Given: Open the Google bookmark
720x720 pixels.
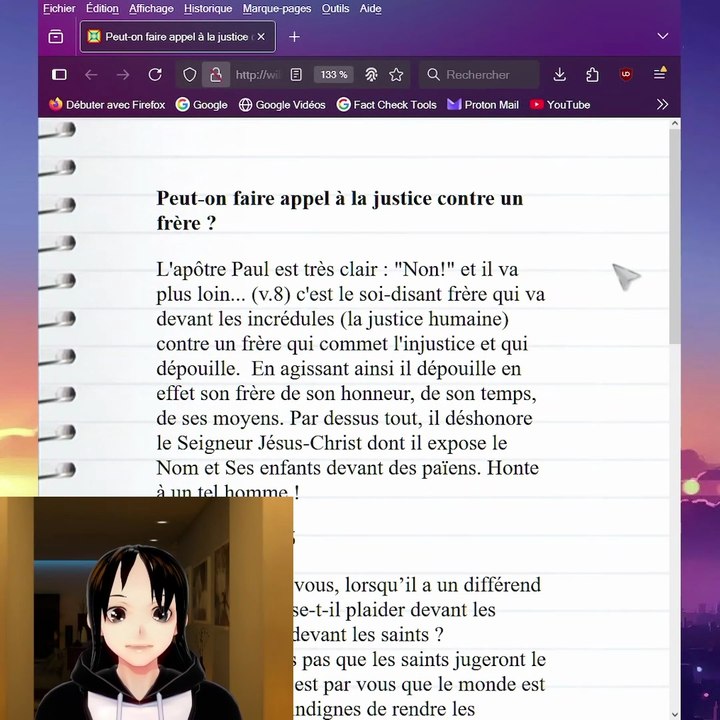Looking at the screenshot, I should [202, 105].
